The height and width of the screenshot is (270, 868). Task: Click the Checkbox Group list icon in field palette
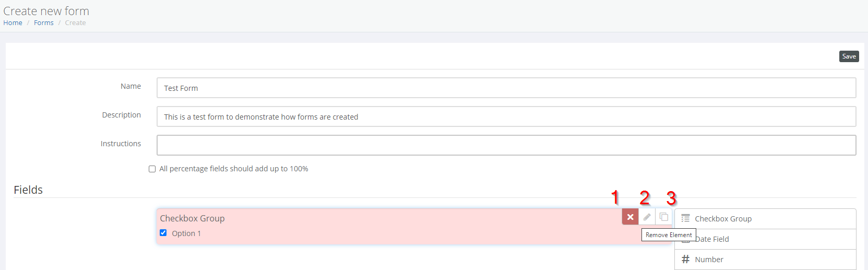click(x=685, y=218)
